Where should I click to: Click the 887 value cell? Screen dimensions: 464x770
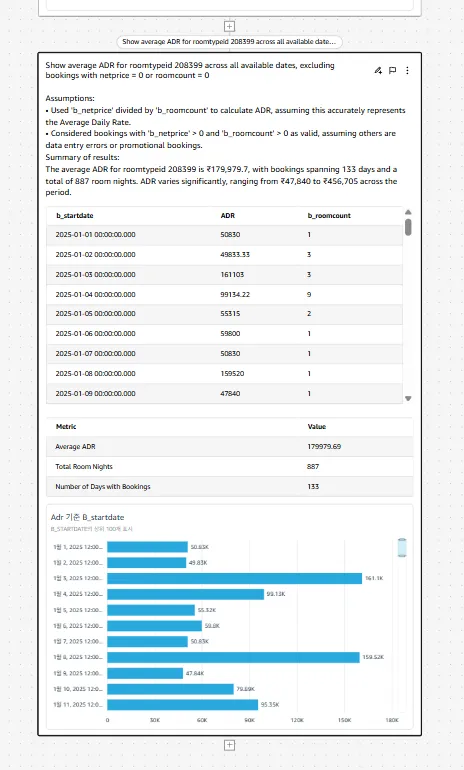click(x=313, y=467)
